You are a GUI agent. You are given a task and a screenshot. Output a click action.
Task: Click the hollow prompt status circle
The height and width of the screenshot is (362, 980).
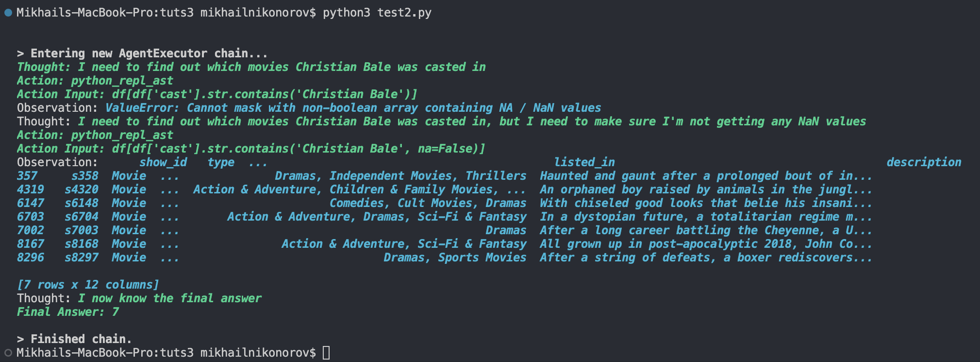pyautogui.click(x=8, y=353)
